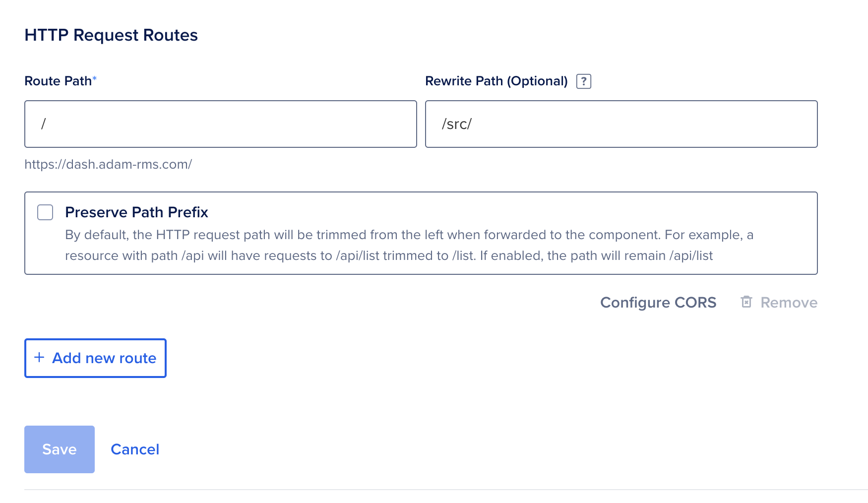Viewport: 868px width, 503px height.
Task: Open the Rewrite Path help question-mark icon
Action: [x=583, y=81]
